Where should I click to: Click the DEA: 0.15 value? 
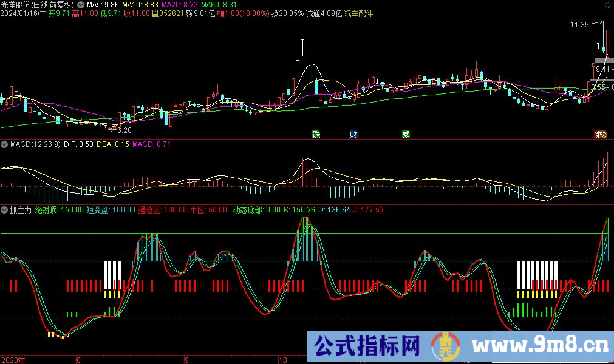[x=113, y=144]
